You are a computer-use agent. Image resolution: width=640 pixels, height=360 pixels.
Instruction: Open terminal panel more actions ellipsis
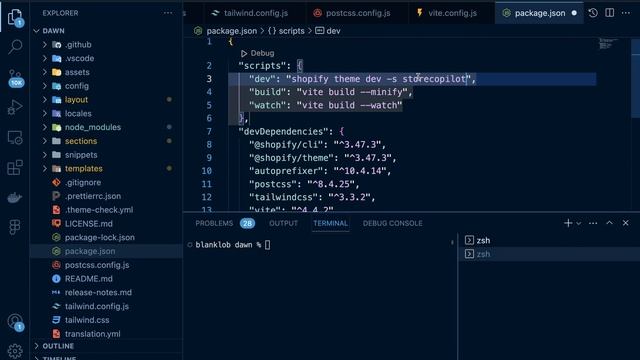[x=593, y=223]
